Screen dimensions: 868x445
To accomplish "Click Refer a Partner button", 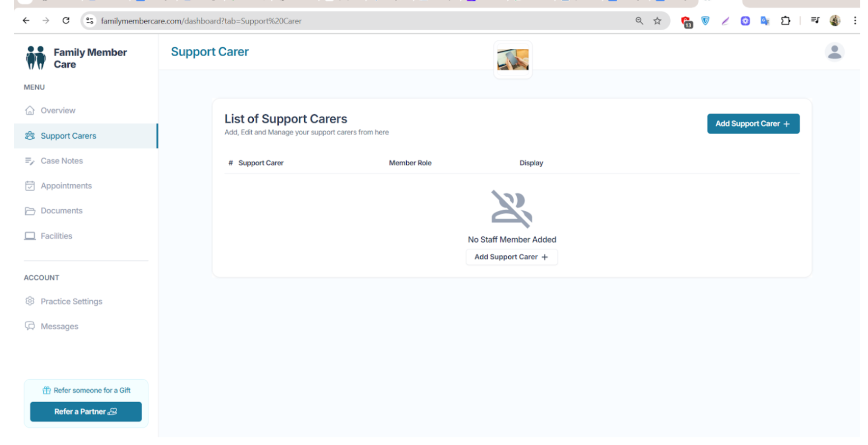I will point(86,412).
